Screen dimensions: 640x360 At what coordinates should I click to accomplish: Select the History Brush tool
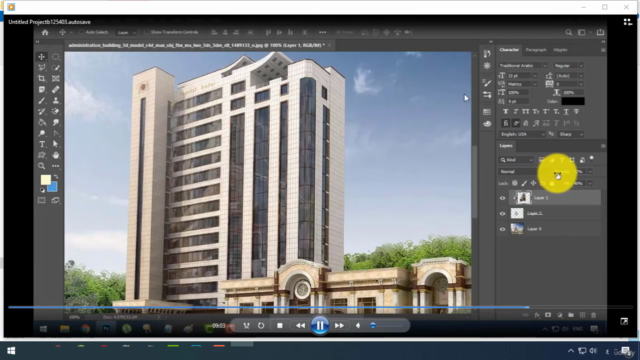coord(42,111)
